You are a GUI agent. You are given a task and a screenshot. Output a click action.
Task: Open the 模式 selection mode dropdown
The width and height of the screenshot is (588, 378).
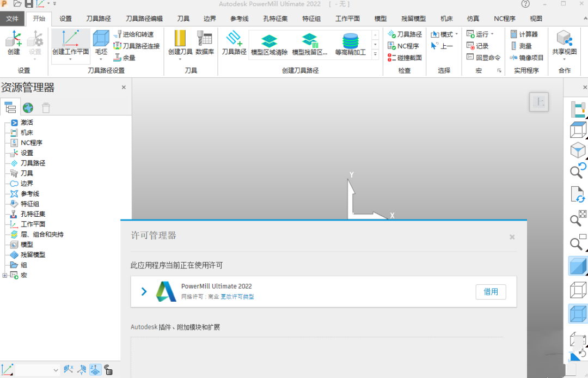[444, 34]
